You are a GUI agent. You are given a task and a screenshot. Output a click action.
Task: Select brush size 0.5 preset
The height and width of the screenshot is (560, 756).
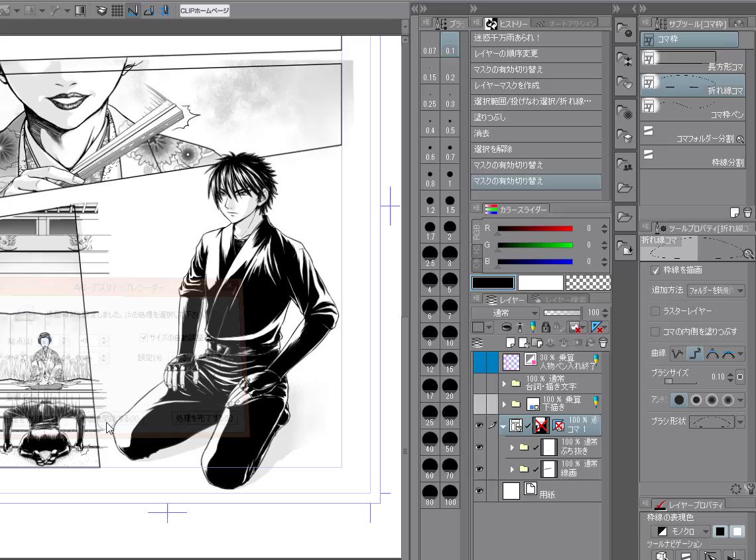pyautogui.click(x=450, y=125)
